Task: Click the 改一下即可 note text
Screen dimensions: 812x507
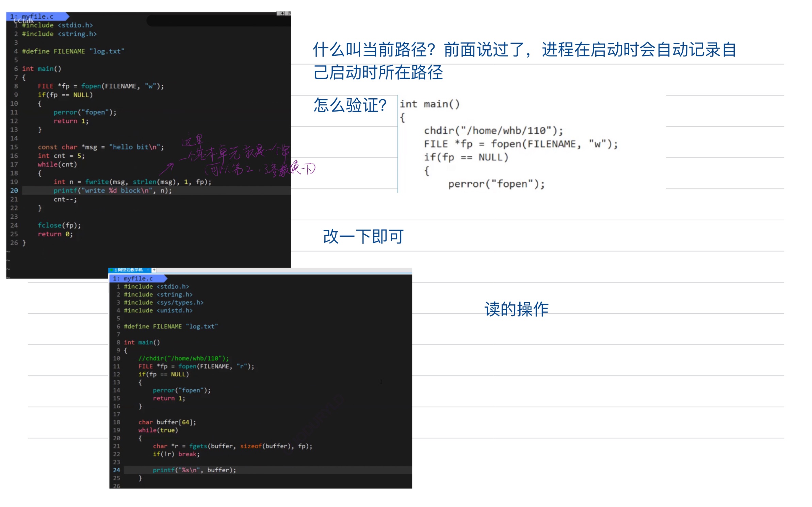Action: point(363,236)
